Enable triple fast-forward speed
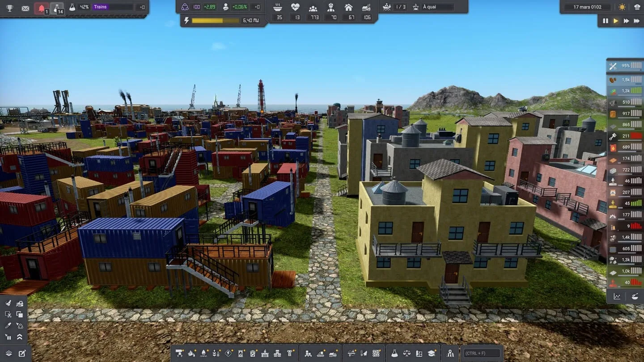Image resolution: width=644 pixels, height=362 pixels. (636, 21)
